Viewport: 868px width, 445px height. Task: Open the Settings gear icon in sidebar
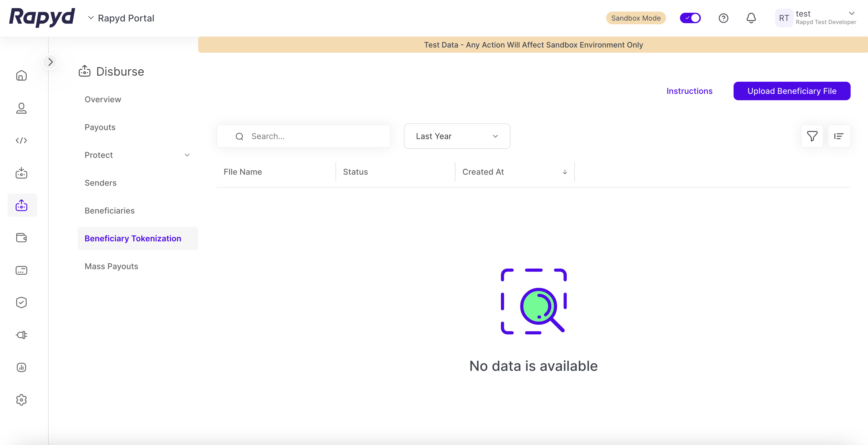tap(21, 400)
